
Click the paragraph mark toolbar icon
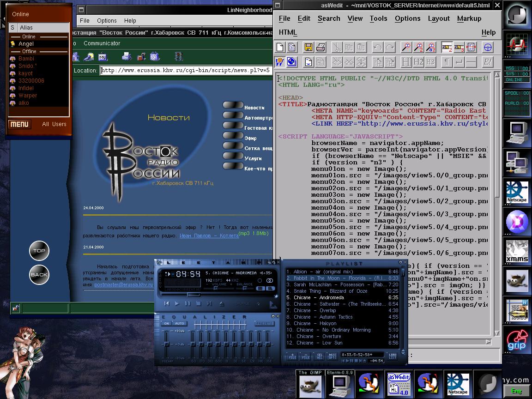447,62
